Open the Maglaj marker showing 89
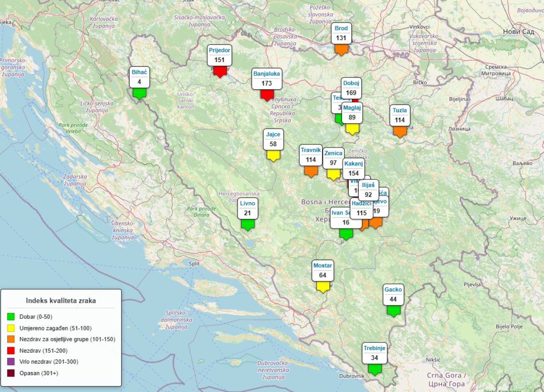The width and height of the screenshot is (544, 392). click(x=352, y=113)
